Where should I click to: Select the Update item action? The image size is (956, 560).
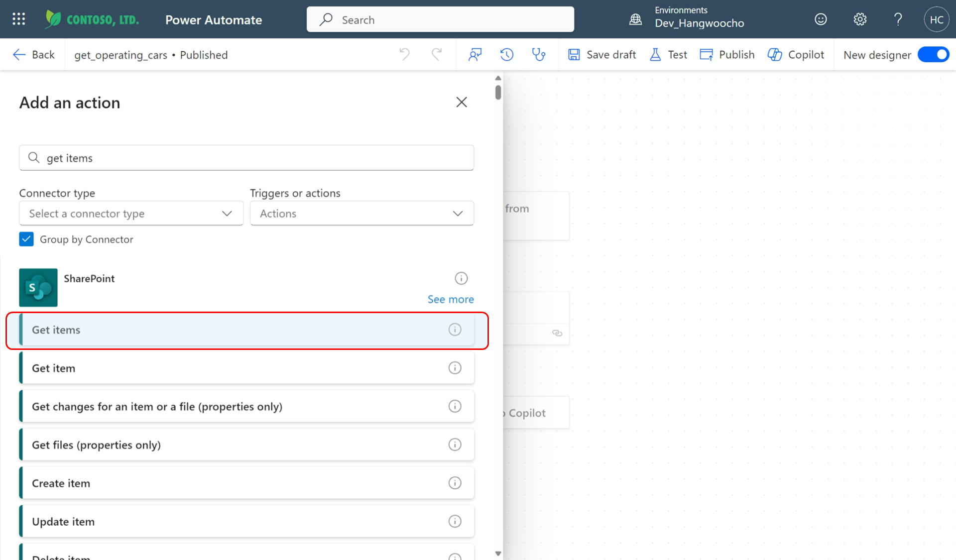click(x=247, y=521)
